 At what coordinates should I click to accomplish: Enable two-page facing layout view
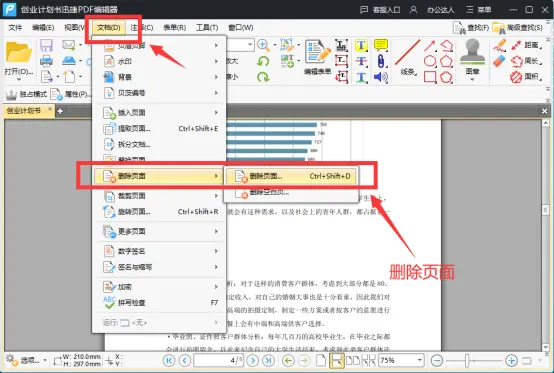click(352, 361)
